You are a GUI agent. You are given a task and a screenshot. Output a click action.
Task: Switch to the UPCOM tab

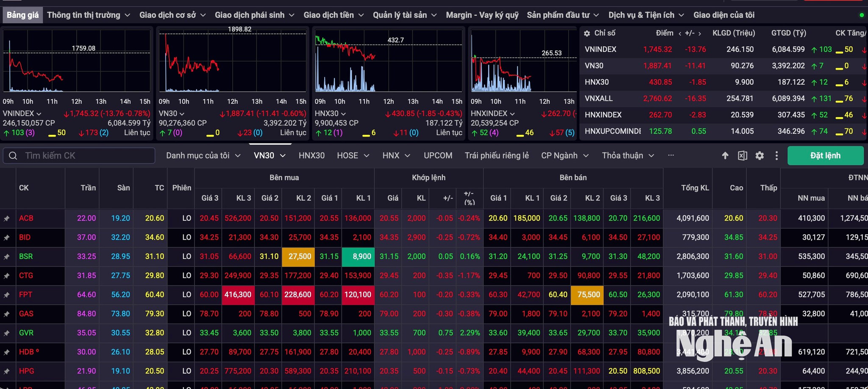[438, 156]
